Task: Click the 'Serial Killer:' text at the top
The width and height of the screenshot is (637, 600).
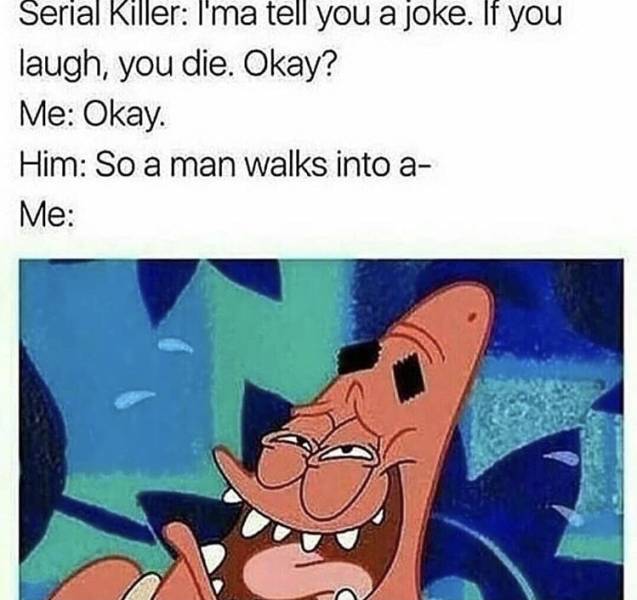Action: (x=103, y=15)
